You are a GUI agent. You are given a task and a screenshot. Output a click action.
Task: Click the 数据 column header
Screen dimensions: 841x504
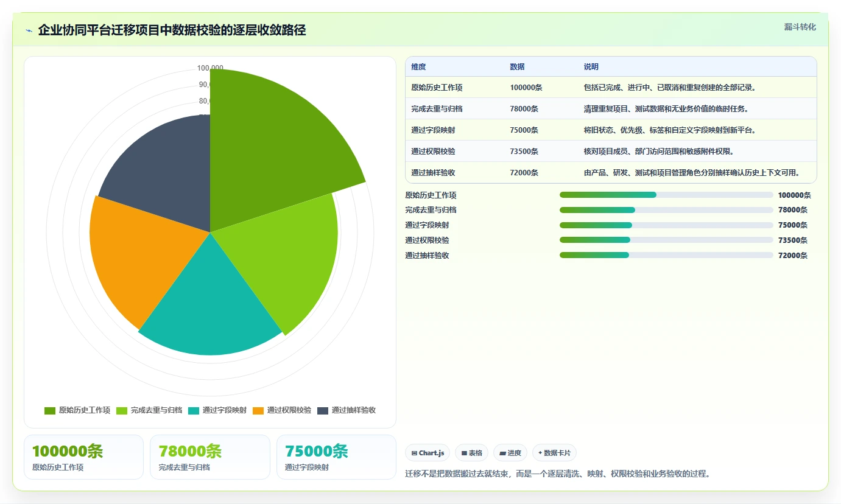(x=517, y=67)
